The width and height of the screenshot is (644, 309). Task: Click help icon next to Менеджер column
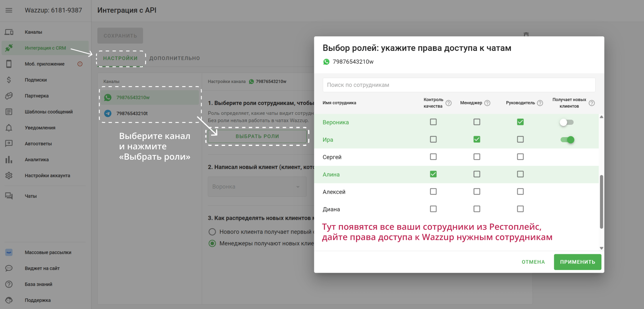[487, 103]
